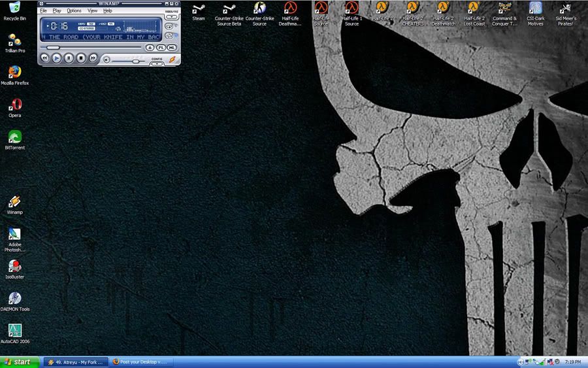Stop playback in Winamp
Image resolution: width=588 pixels, height=368 pixels.
80,58
